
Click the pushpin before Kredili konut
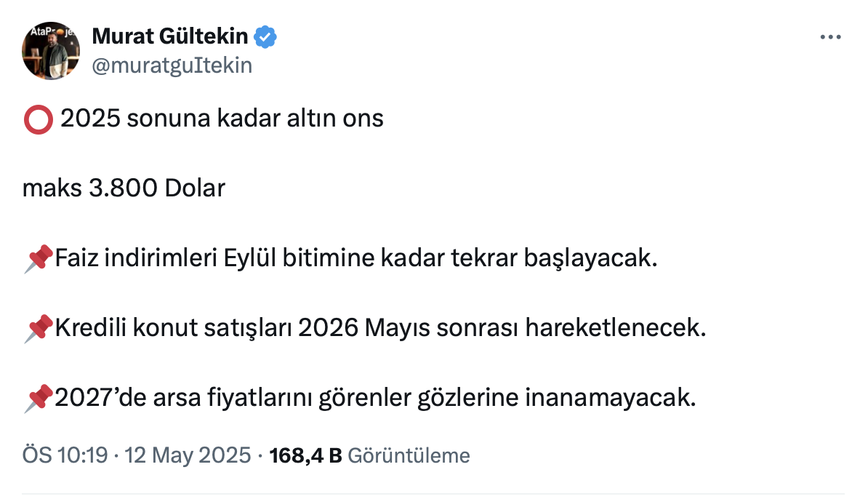click(39, 330)
